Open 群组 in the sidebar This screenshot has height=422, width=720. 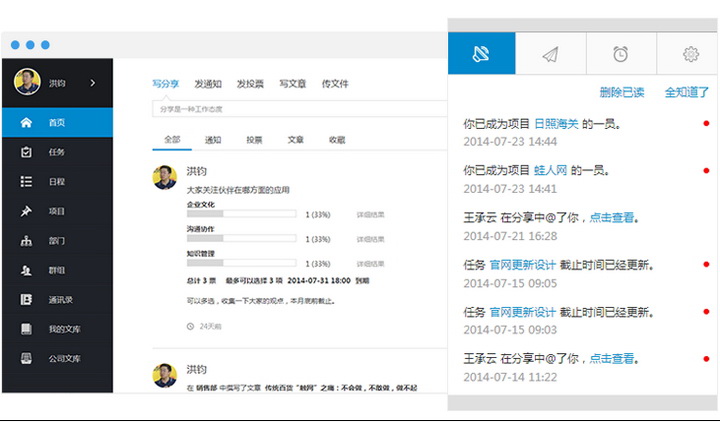pos(57,270)
